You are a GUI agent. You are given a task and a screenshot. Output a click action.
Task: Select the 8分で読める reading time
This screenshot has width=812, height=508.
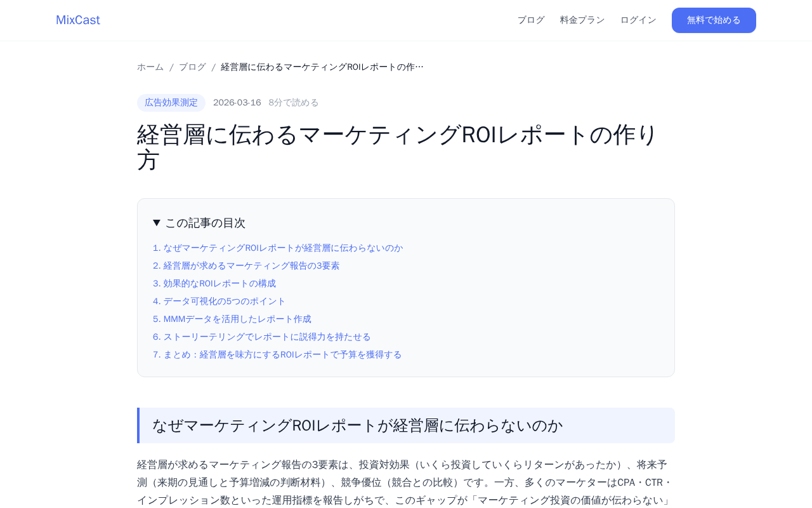click(294, 103)
